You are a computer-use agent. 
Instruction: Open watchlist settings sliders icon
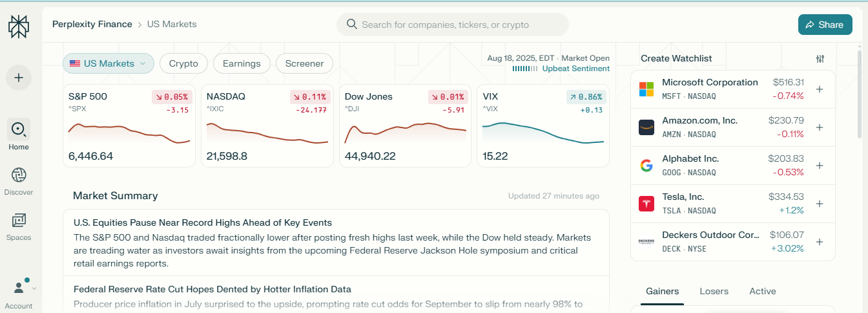(x=820, y=59)
